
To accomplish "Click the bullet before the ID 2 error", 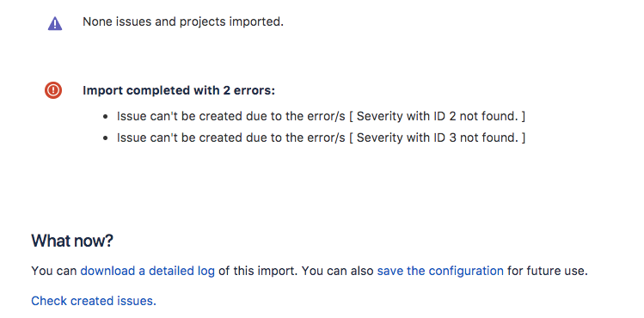I will [106, 117].
